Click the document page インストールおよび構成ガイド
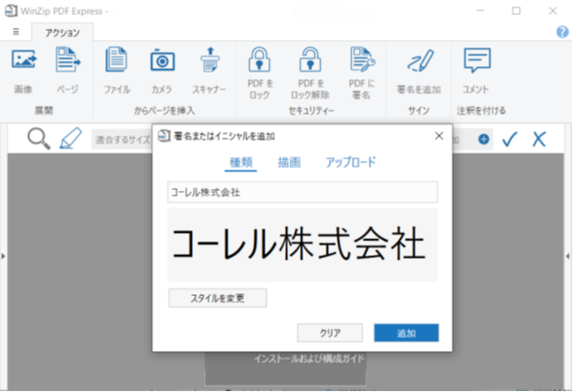The height and width of the screenshot is (392, 573). pyautogui.click(x=285, y=368)
